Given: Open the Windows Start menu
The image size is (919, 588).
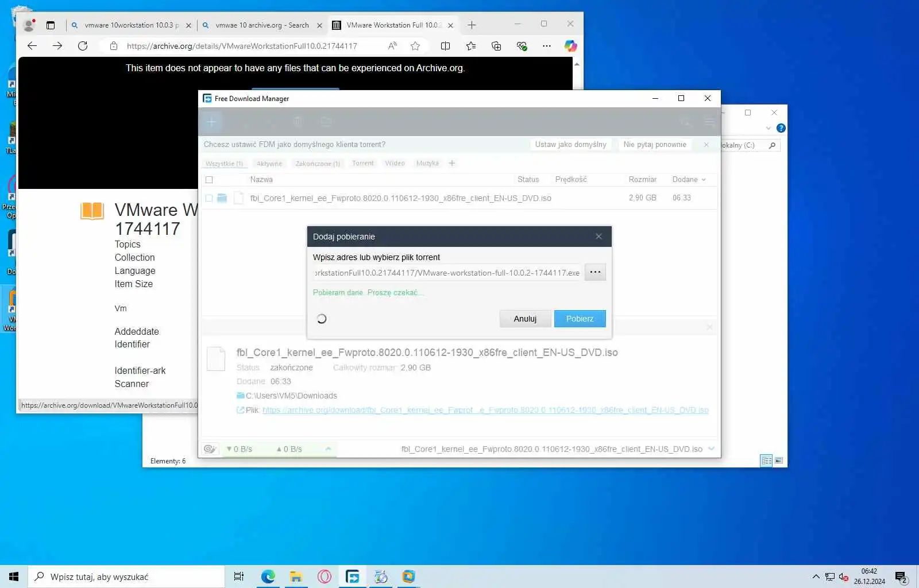Looking at the screenshot, I should 14,577.
